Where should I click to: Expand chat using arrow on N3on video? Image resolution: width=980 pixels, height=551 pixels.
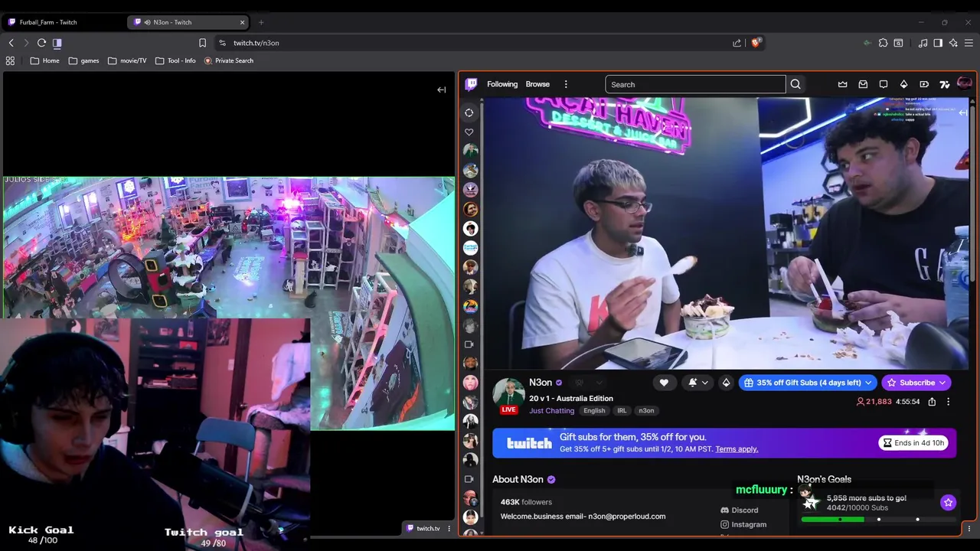tap(963, 112)
